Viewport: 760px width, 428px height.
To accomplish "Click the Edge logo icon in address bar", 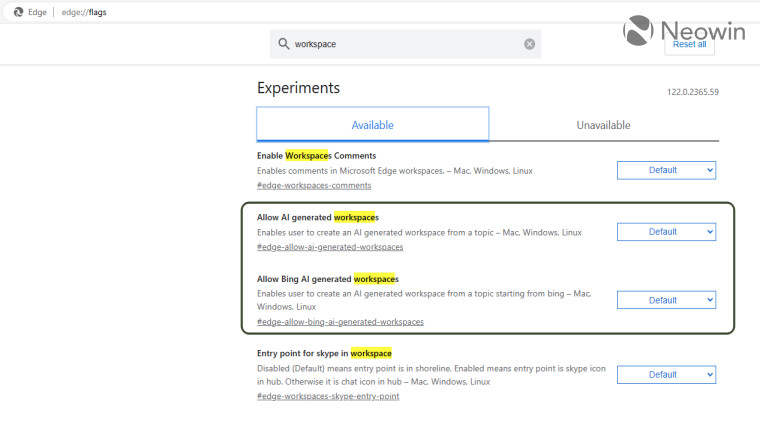I will point(18,12).
